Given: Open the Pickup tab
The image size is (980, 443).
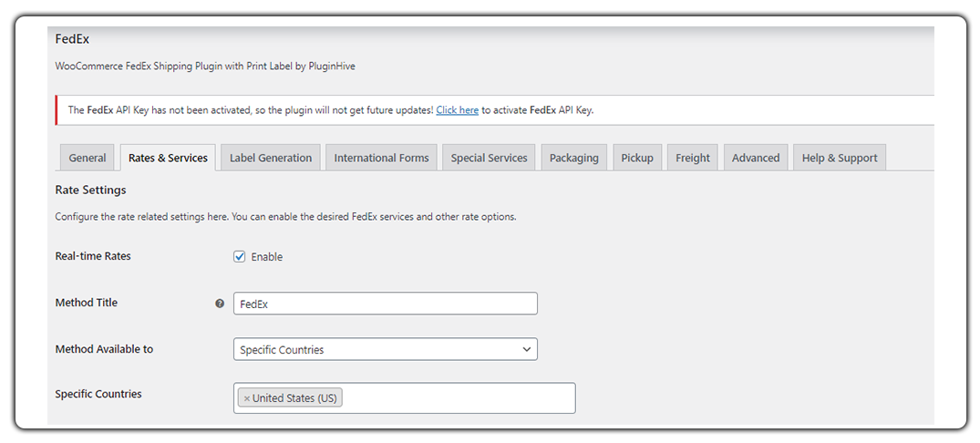Looking at the screenshot, I should pyautogui.click(x=637, y=158).
